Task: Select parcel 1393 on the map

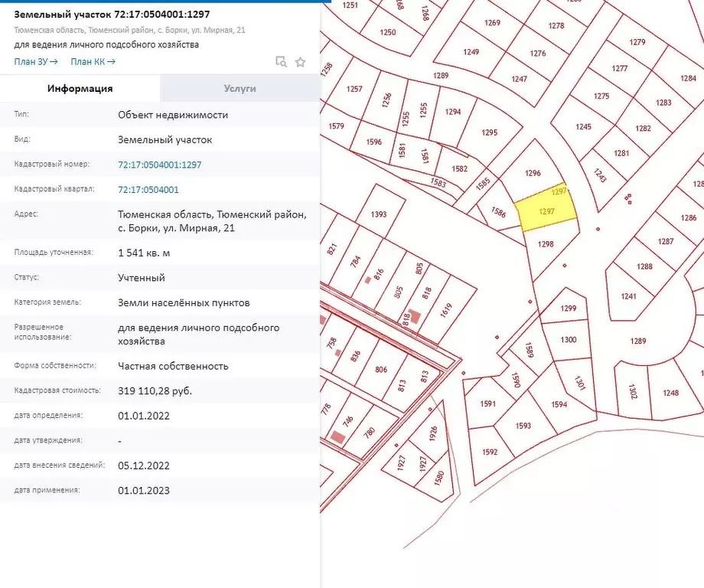Action: pyautogui.click(x=378, y=214)
